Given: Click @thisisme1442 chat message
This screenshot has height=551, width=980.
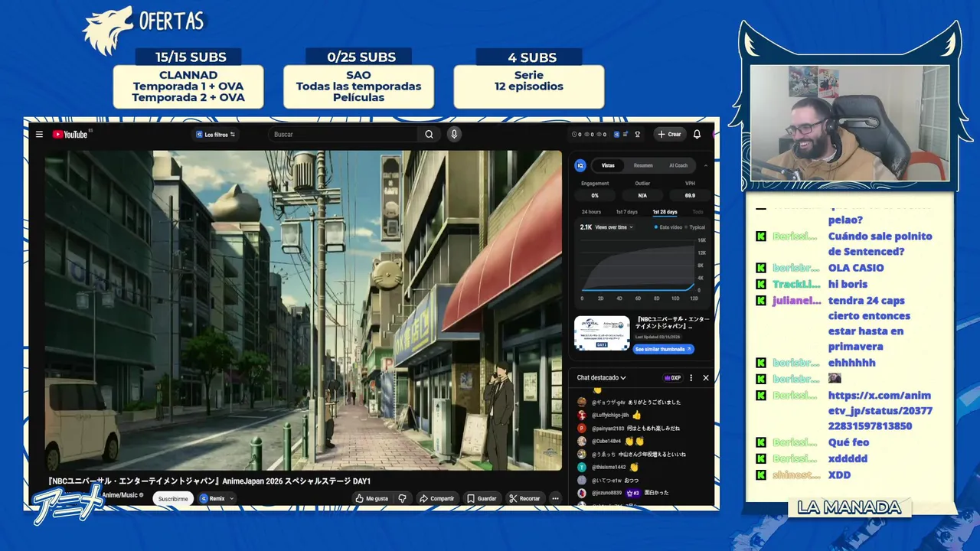Looking at the screenshot, I should [609, 468].
